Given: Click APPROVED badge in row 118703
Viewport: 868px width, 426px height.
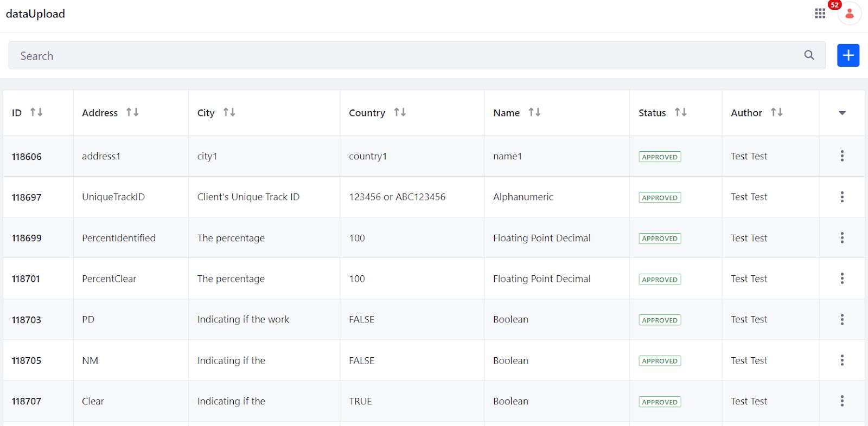Looking at the screenshot, I should pos(660,320).
